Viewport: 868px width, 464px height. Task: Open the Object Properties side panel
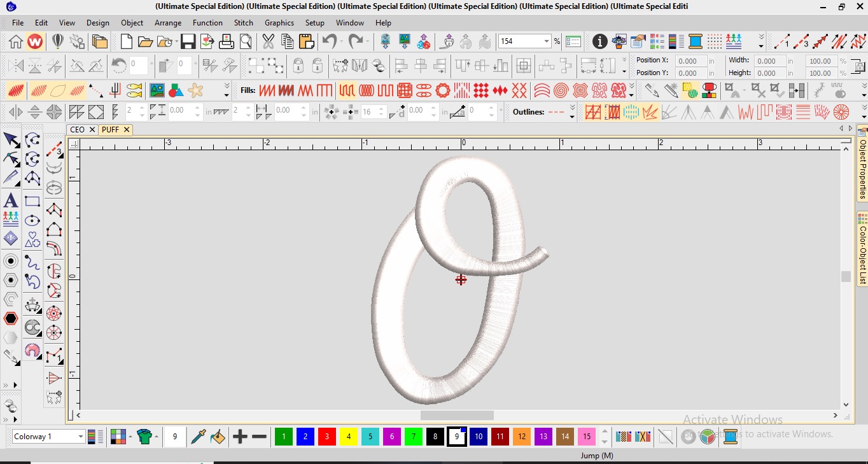tap(862, 164)
